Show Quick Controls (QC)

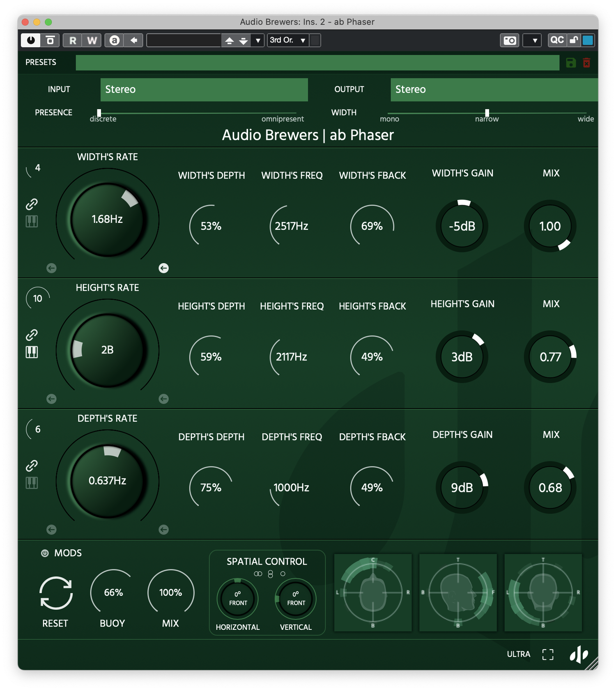coord(557,40)
